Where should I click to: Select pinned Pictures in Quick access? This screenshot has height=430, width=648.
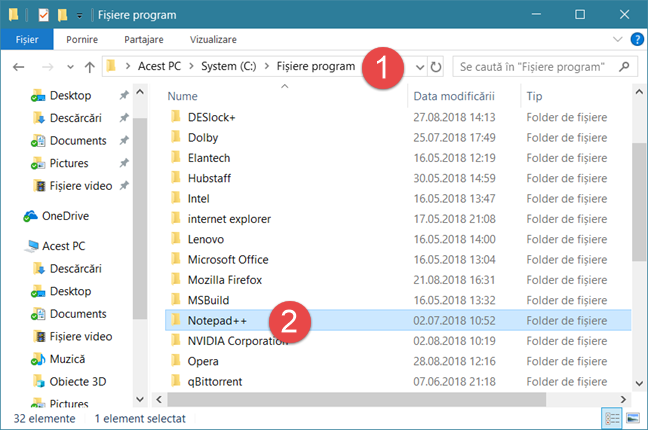point(69,163)
